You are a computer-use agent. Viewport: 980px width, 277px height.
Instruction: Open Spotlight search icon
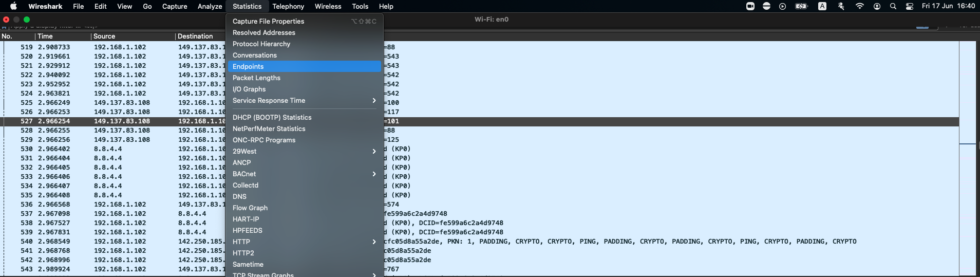click(893, 6)
